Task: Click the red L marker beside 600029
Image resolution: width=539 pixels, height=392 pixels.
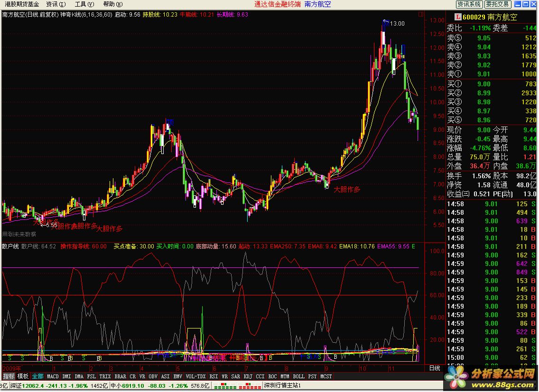Action: click(x=457, y=17)
